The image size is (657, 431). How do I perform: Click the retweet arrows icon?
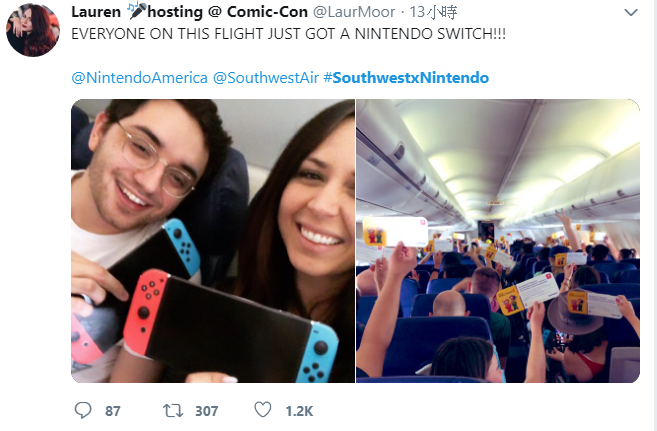click(173, 410)
